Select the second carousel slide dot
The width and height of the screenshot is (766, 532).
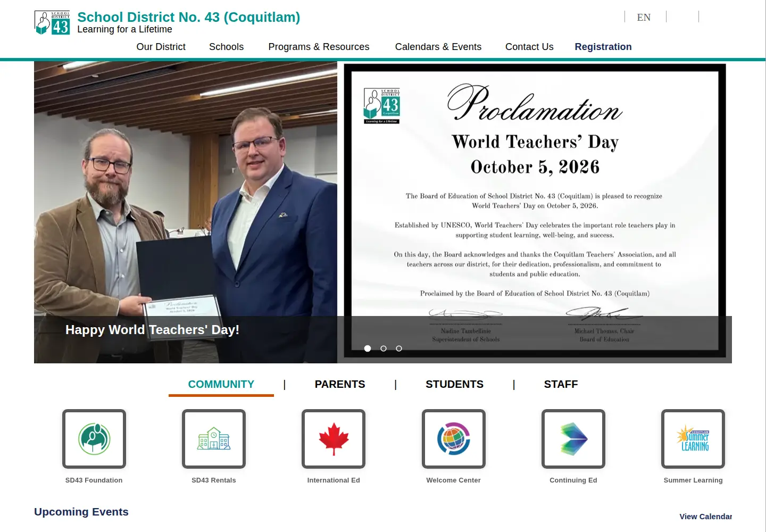coord(384,348)
